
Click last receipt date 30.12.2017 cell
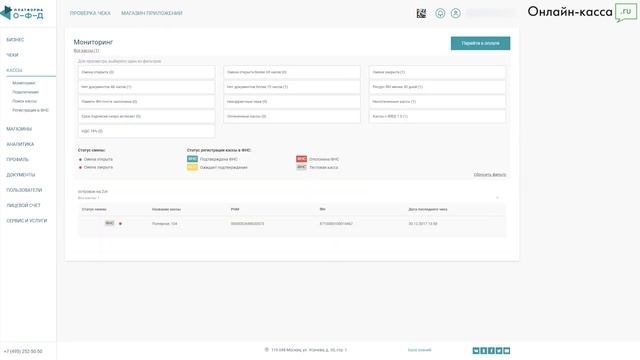[x=423, y=224]
